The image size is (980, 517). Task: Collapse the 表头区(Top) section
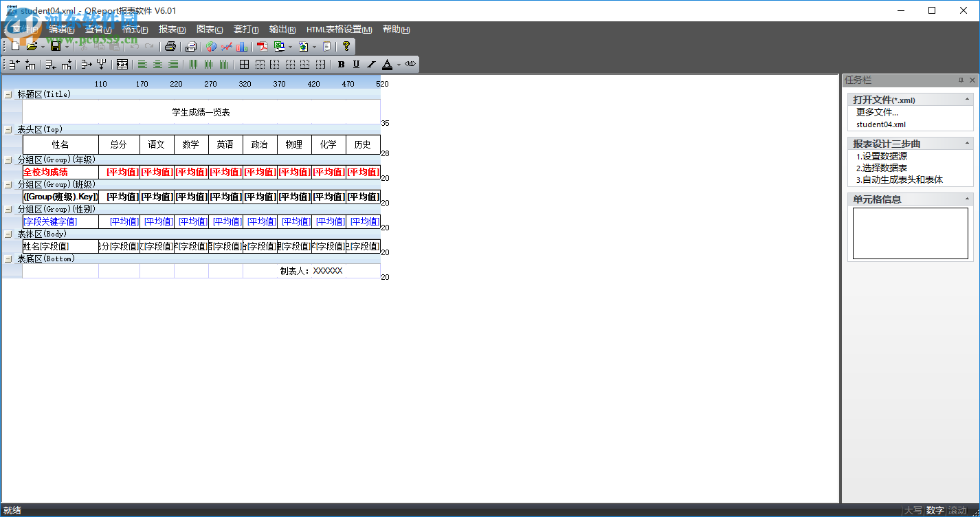(8, 129)
